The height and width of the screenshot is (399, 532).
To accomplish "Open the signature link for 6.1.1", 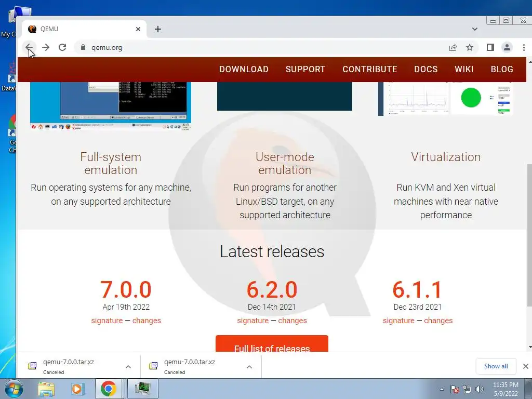I will click(398, 321).
